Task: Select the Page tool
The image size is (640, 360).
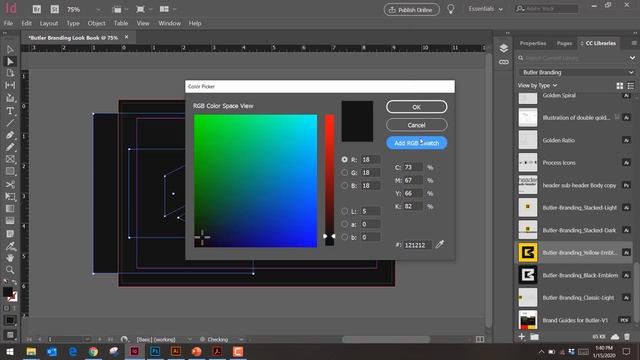Action: [x=10, y=73]
